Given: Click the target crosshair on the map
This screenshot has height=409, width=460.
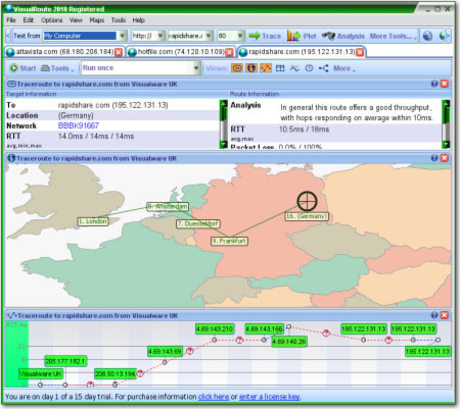Looking at the screenshot, I should click(x=307, y=201).
